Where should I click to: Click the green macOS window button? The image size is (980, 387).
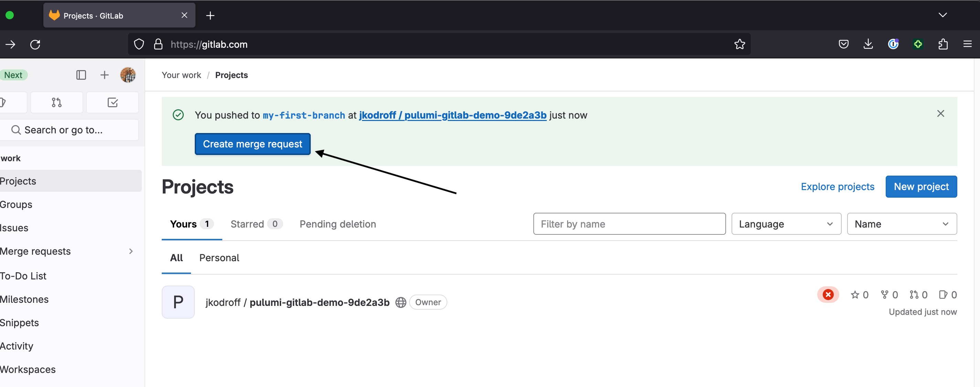(10, 15)
